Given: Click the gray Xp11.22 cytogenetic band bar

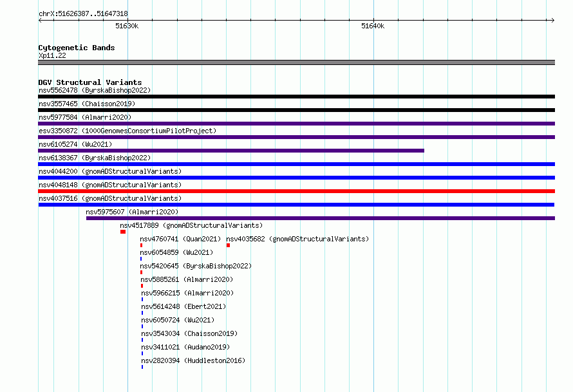Looking at the screenshot, I should [x=296, y=62].
